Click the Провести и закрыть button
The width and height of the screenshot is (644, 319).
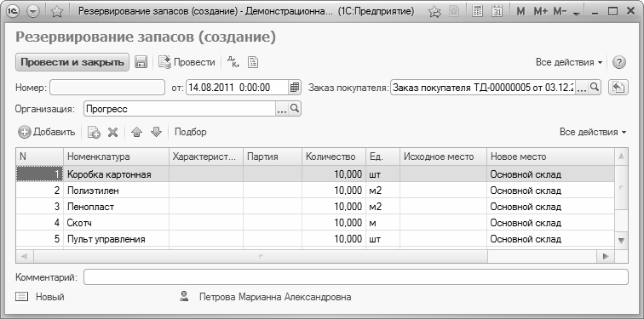click(x=72, y=62)
